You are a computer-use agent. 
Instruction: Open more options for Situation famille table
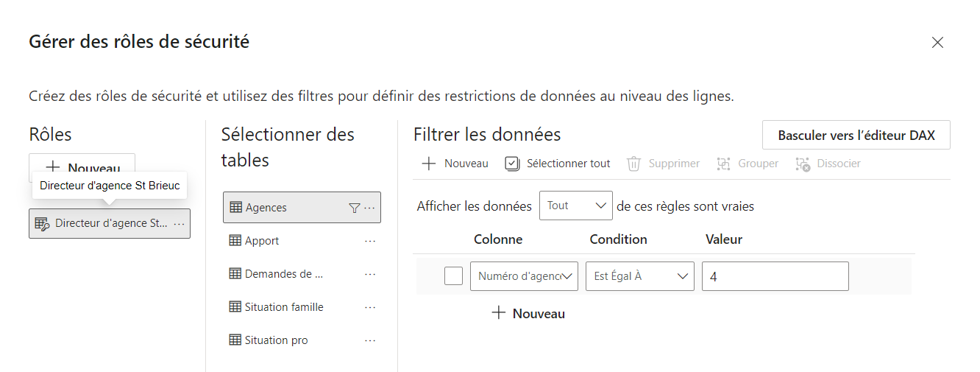click(370, 307)
